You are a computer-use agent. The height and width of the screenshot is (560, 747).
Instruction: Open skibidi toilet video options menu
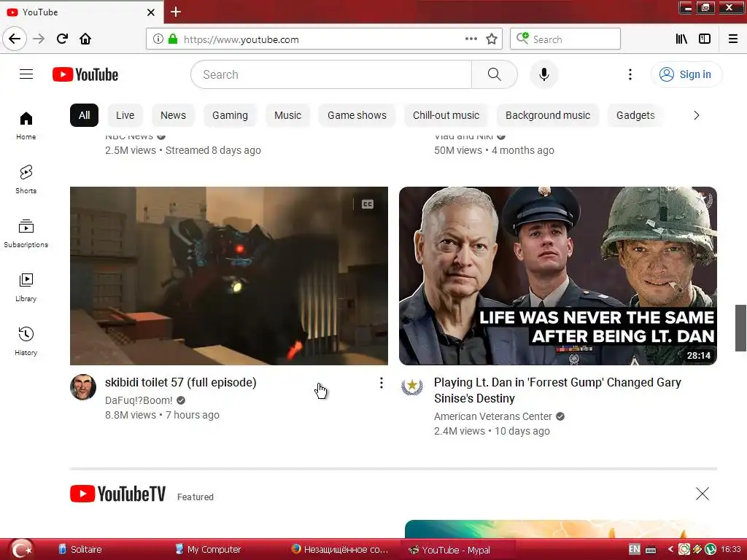381,383
